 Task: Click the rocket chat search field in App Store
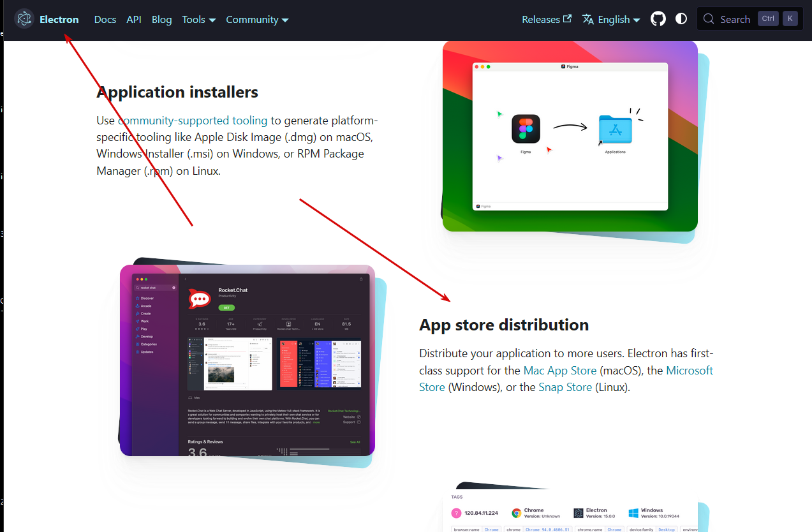pyautogui.click(x=156, y=288)
